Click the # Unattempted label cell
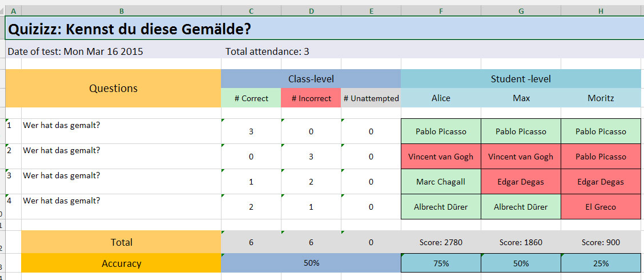 point(371,98)
